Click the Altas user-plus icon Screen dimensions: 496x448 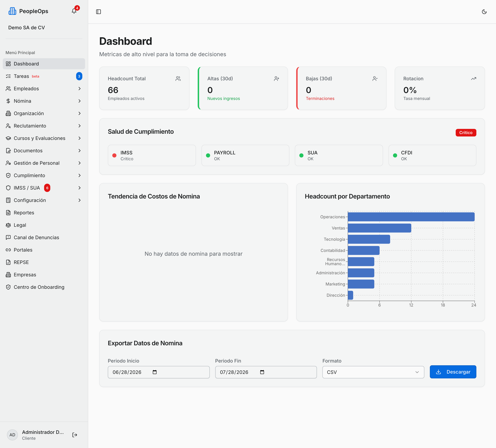coord(277,79)
